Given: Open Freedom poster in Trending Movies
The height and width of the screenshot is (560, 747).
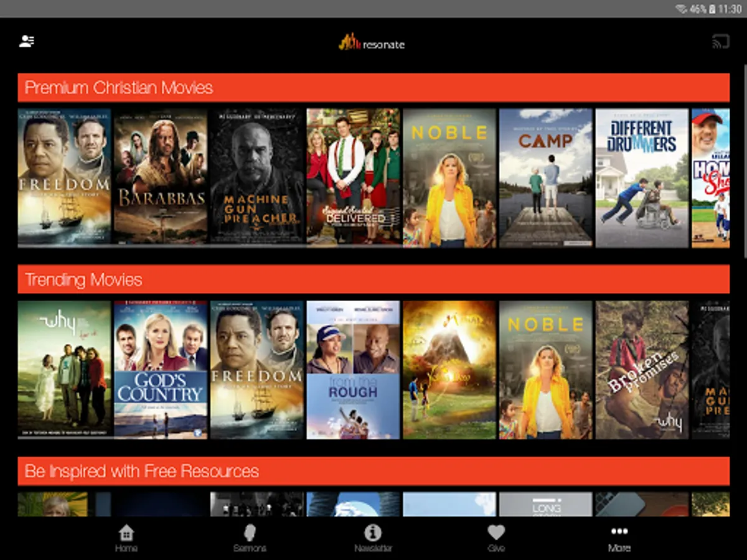Looking at the screenshot, I should point(257,370).
